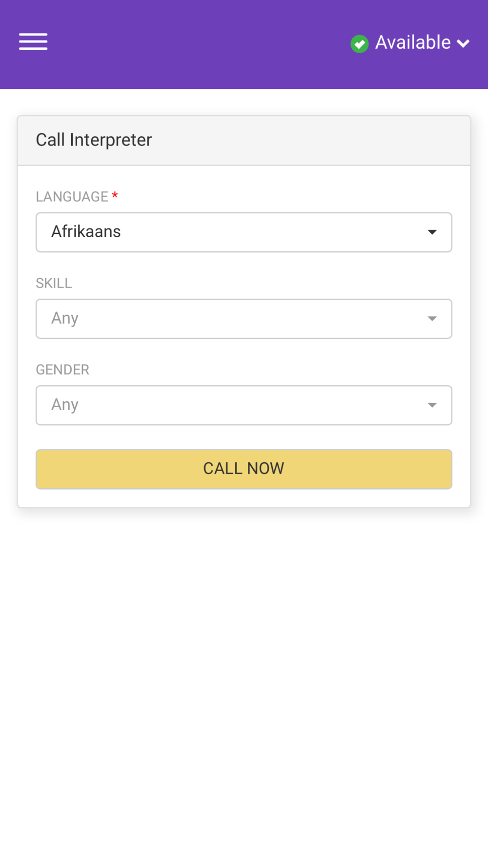This screenshot has height=868, width=488.
Task: Click the Any placeholder in Skill field
Action: pyautogui.click(x=65, y=319)
